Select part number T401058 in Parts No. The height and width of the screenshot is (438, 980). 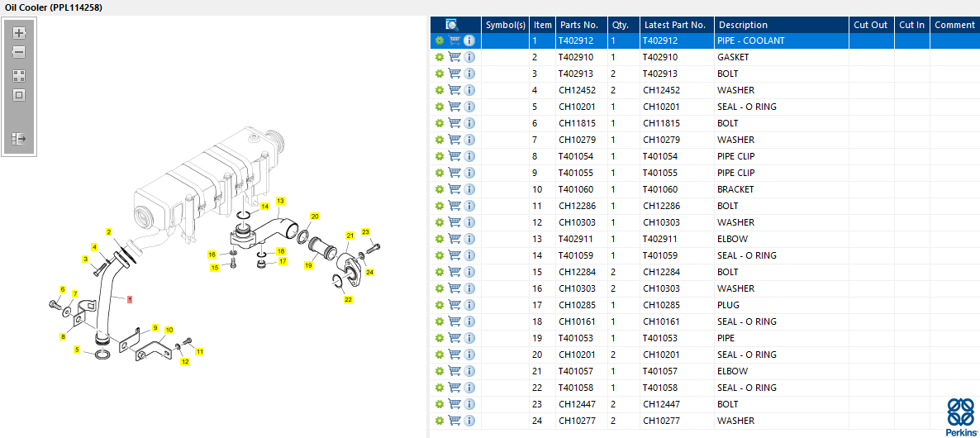point(581,388)
